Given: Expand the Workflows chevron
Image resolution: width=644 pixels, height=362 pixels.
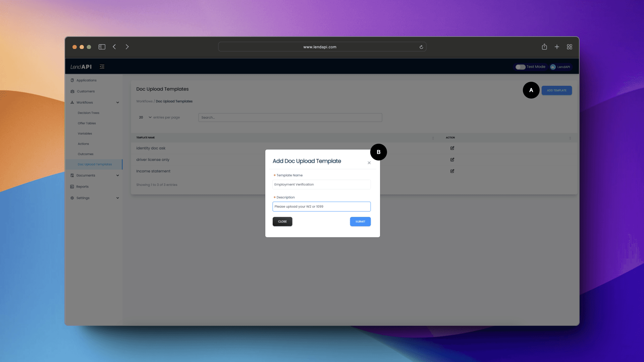Looking at the screenshot, I should point(118,103).
